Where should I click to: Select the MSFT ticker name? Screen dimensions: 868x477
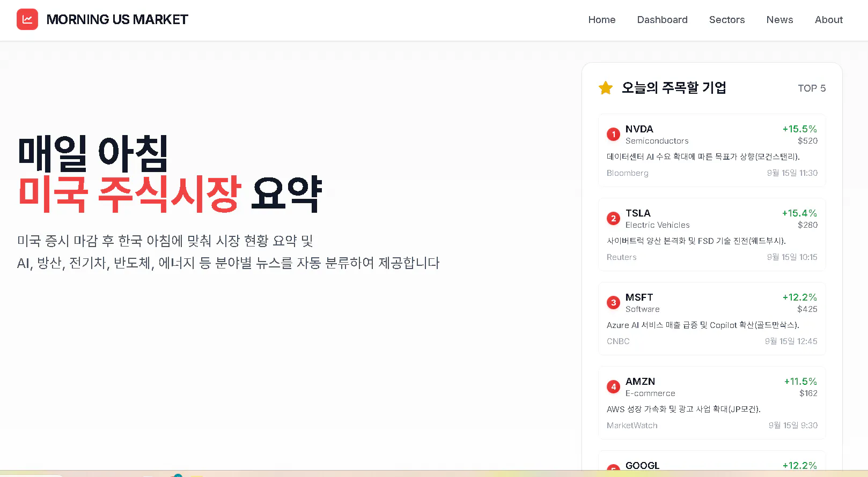[x=639, y=297]
